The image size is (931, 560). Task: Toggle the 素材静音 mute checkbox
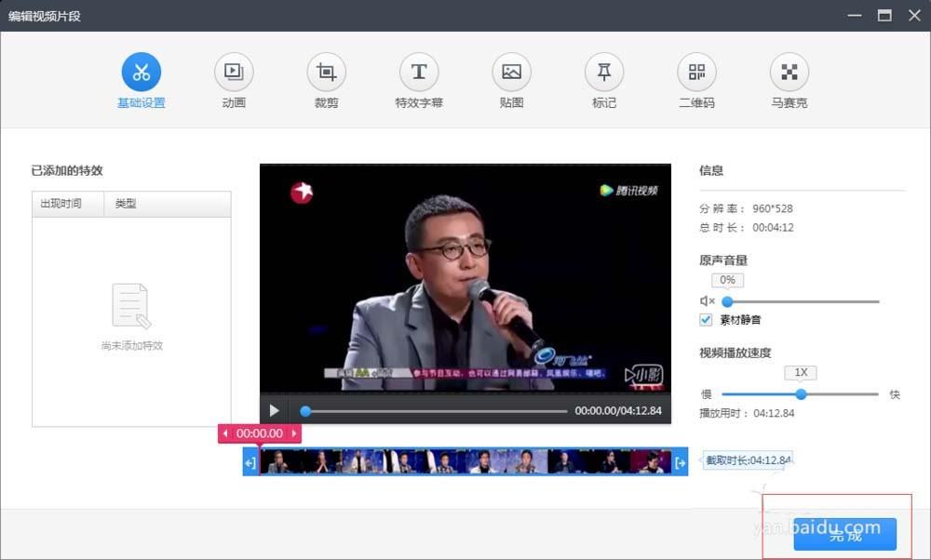click(x=705, y=319)
